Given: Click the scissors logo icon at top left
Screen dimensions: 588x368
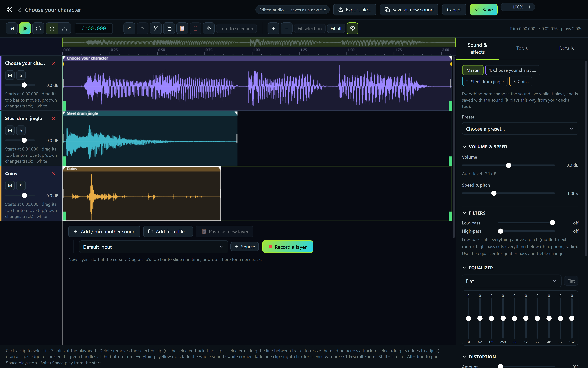Looking at the screenshot, I should pos(9,10).
